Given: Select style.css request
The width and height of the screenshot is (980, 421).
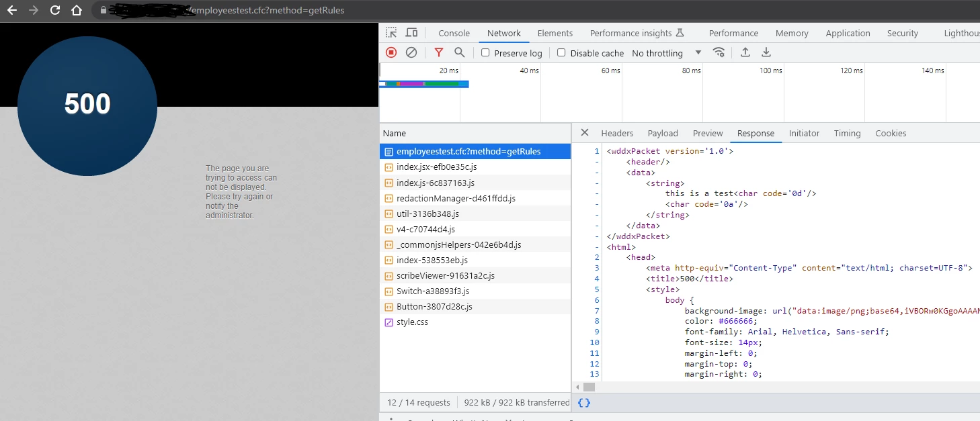Looking at the screenshot, I should point(475,322).
